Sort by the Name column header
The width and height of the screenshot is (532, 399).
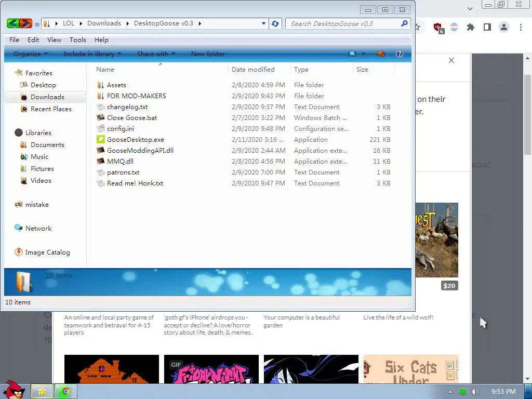coord(161,70)
